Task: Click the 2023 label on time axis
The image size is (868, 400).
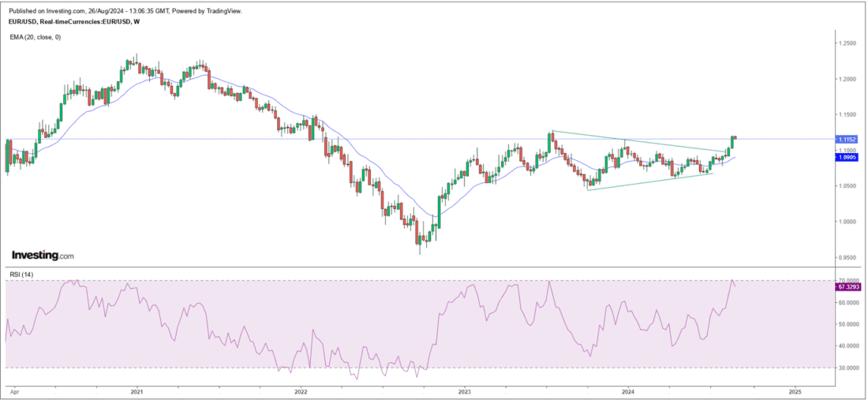Action: click(465, 391)
